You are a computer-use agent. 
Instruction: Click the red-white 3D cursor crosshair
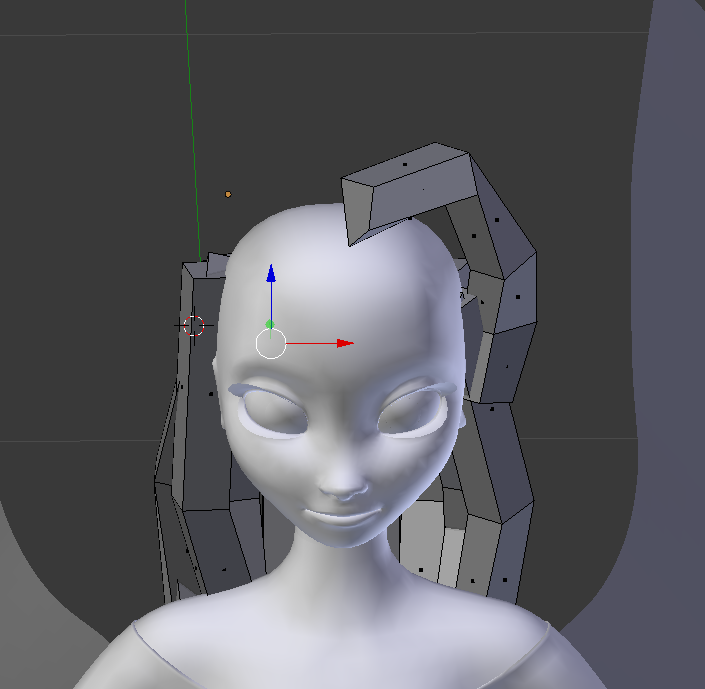pos(194,326)
